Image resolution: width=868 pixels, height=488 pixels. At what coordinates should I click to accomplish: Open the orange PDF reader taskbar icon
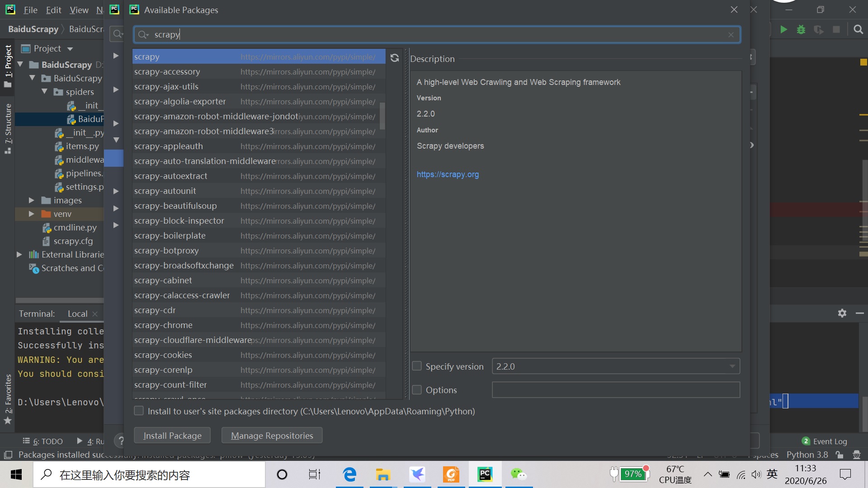click(451, 474)
